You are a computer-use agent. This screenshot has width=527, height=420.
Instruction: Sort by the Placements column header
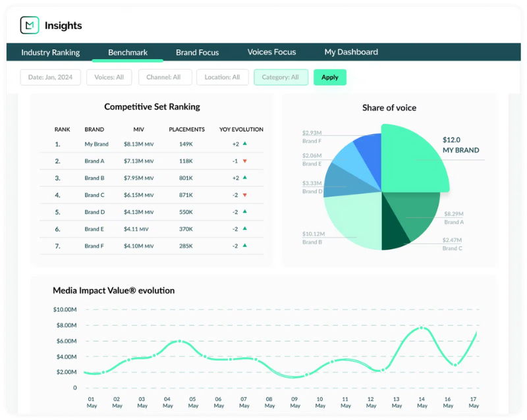click(x=186, y=130)
